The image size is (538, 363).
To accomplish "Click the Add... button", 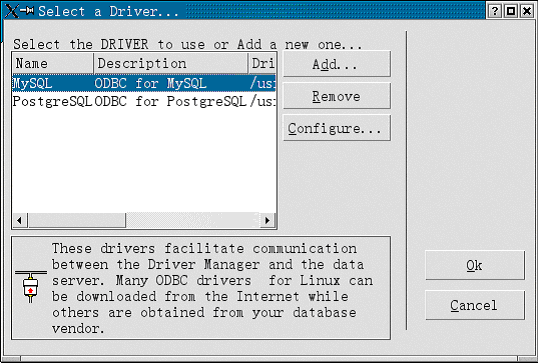I will 337,64.
